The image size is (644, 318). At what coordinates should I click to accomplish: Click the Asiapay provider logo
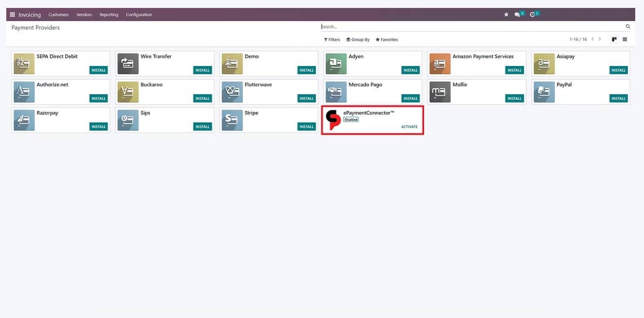[x=544, y=64]
